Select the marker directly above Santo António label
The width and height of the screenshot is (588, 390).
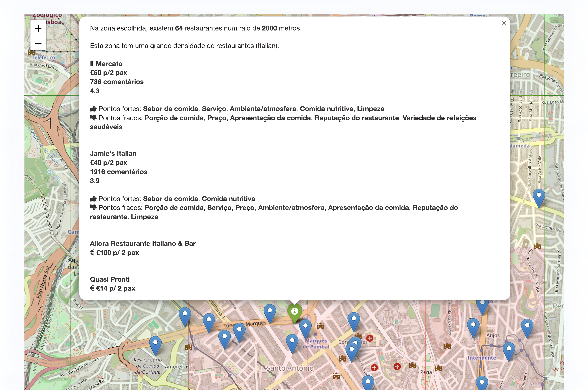click(292, 342)
